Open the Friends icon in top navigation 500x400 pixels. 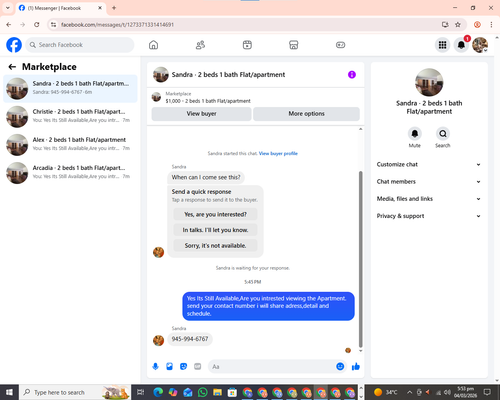pos(200,45)
